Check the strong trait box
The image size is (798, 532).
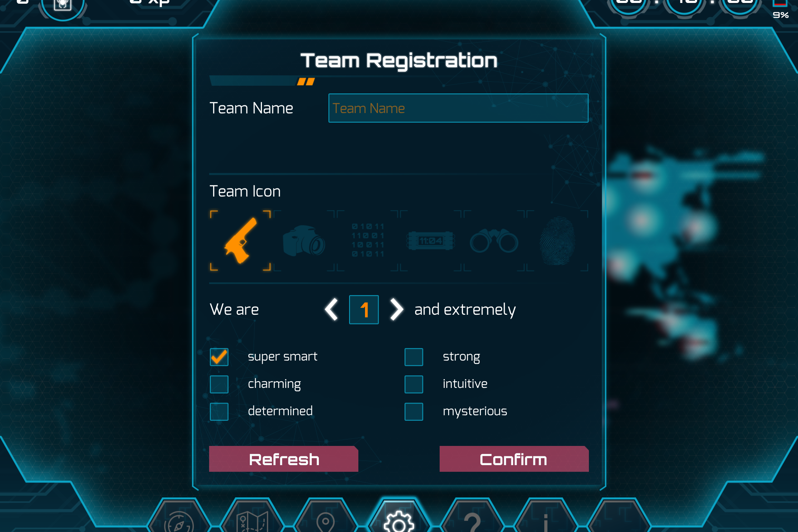point(414,357)
